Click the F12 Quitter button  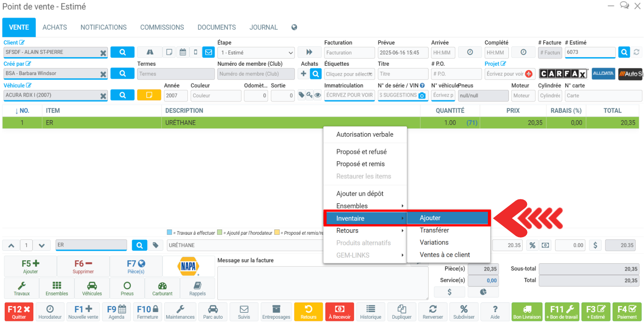pyautogui.click(x=19, y=312)
